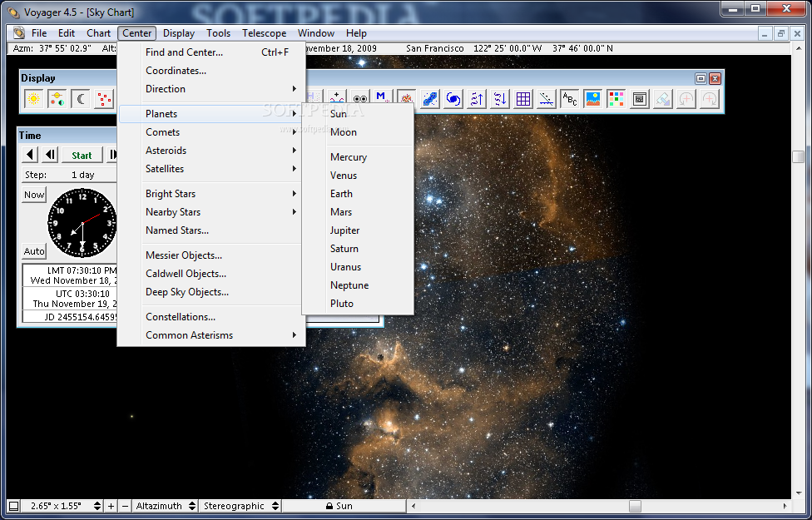Click the first grayed rotate-crosshair icon
The image size is (812, 520).
click(x=686, y=98)
